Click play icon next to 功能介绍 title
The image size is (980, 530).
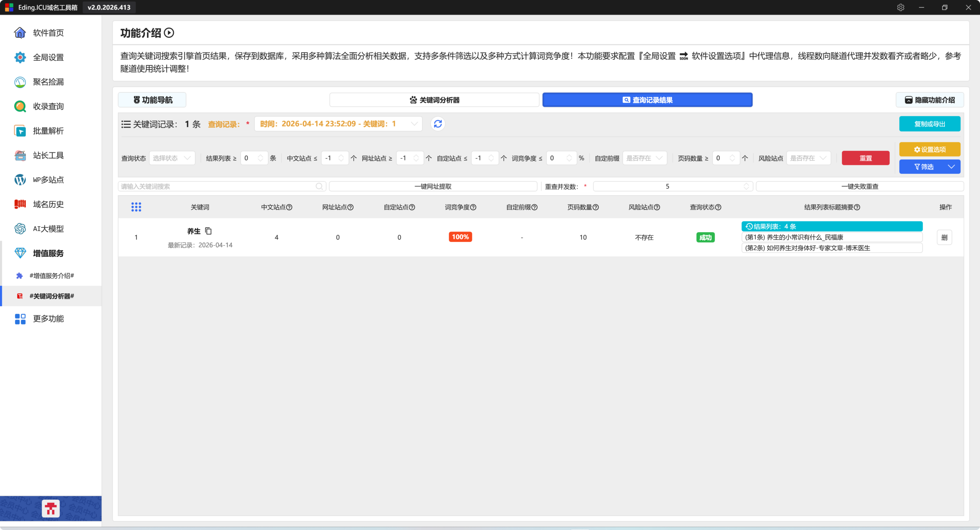[x=169, y=33]
